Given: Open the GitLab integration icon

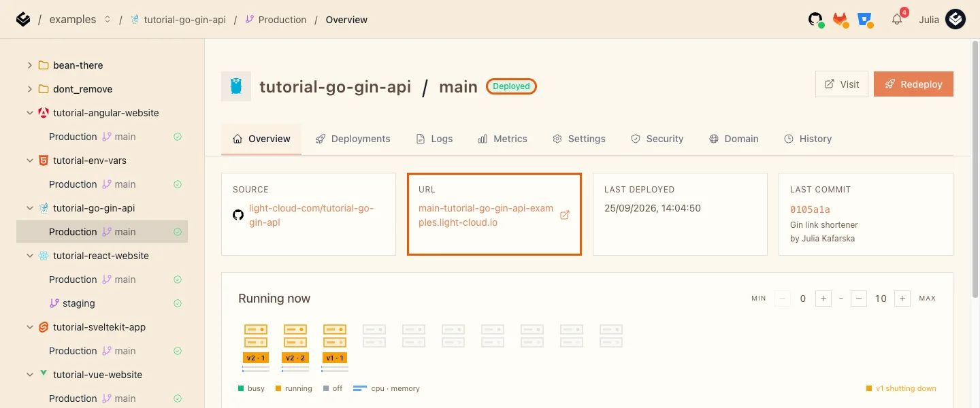Looking at the screenshot, I should [840, 20].
